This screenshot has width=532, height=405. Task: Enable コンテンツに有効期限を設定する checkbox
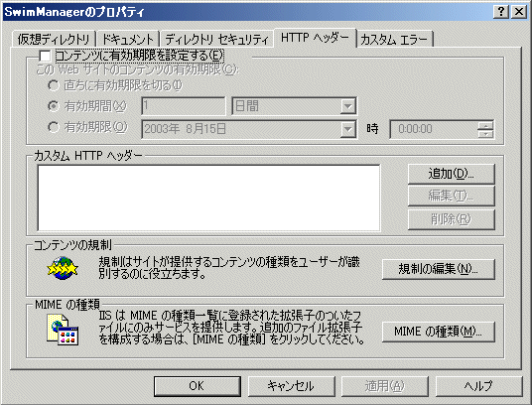click(45, 56)
